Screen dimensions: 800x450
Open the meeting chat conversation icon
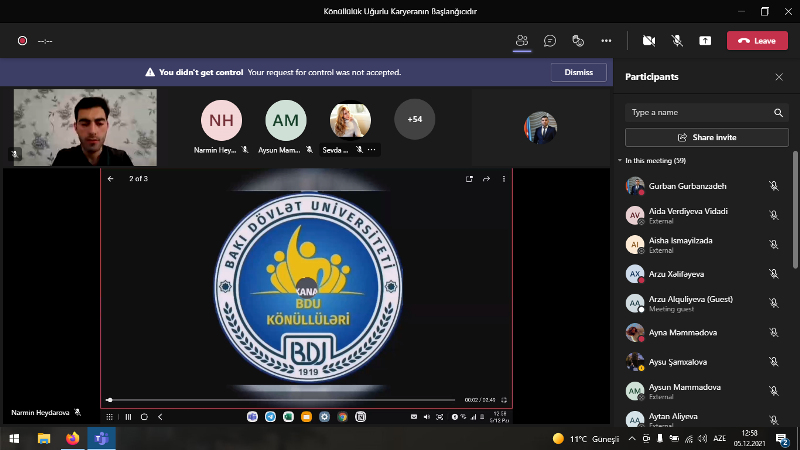coord(549,40)
